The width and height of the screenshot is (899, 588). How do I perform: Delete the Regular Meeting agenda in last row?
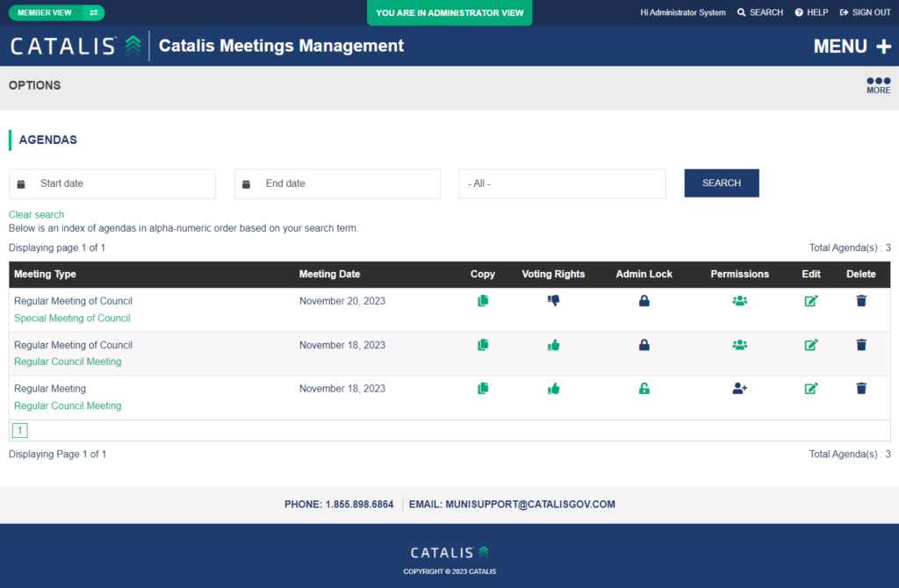(x=861, y=389)
